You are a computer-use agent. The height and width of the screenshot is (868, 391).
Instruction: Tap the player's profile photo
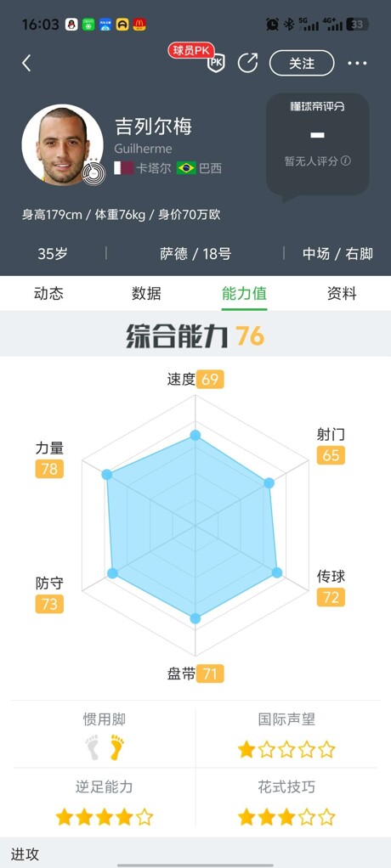click(x=62, y=145)
